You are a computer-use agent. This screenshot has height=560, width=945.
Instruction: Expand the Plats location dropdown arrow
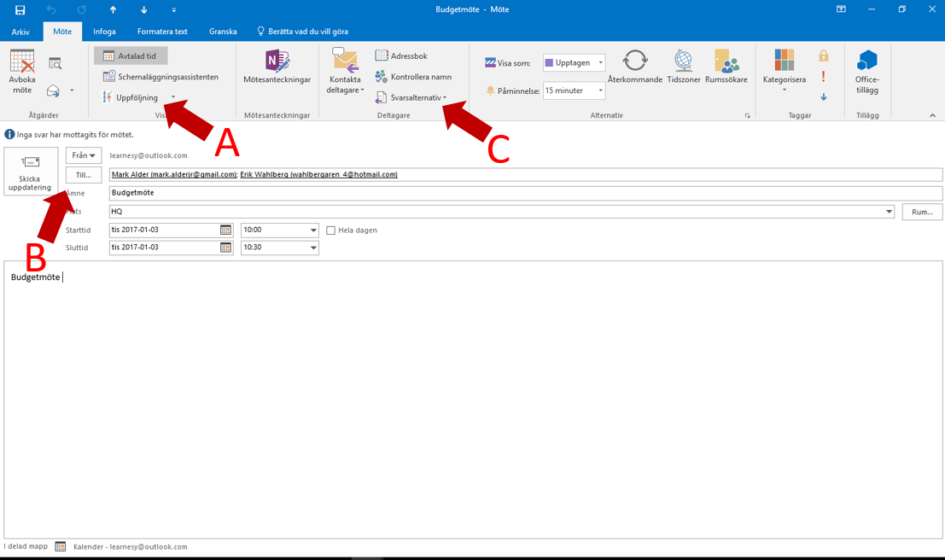click(889, 212)
